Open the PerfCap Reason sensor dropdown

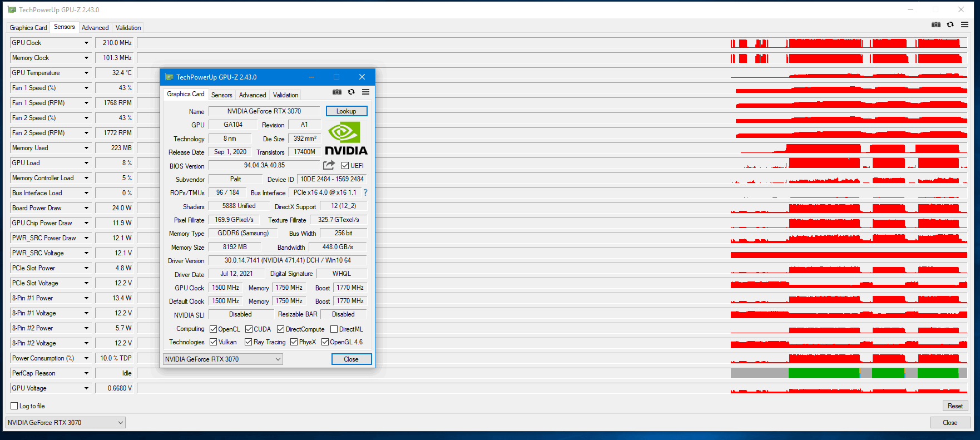[86, 373]
